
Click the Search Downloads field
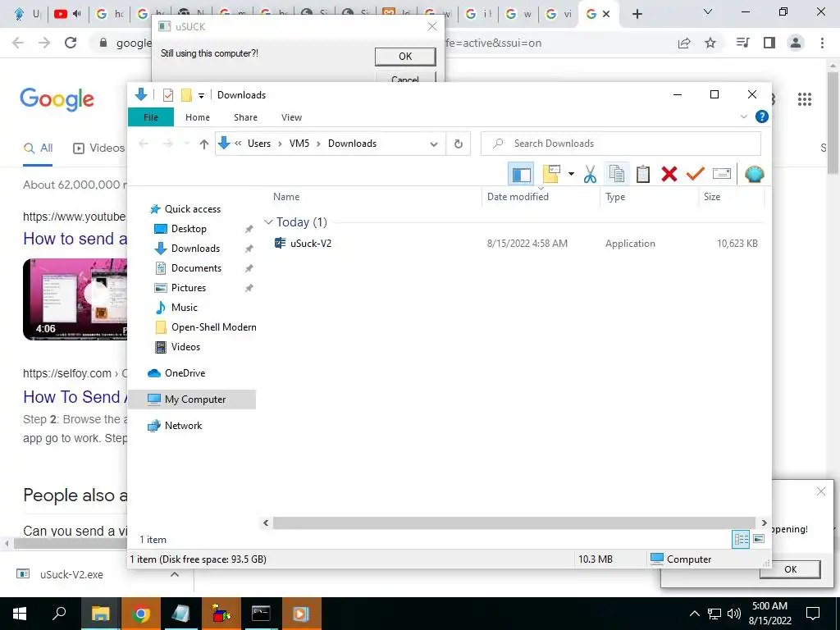[x=621, y=144]
